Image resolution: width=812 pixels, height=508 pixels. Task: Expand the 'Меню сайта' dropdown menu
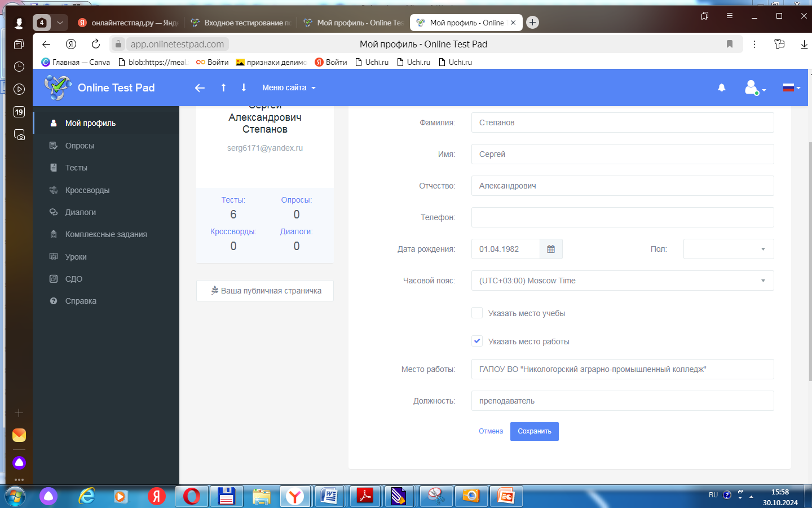[x=289, y=87]
